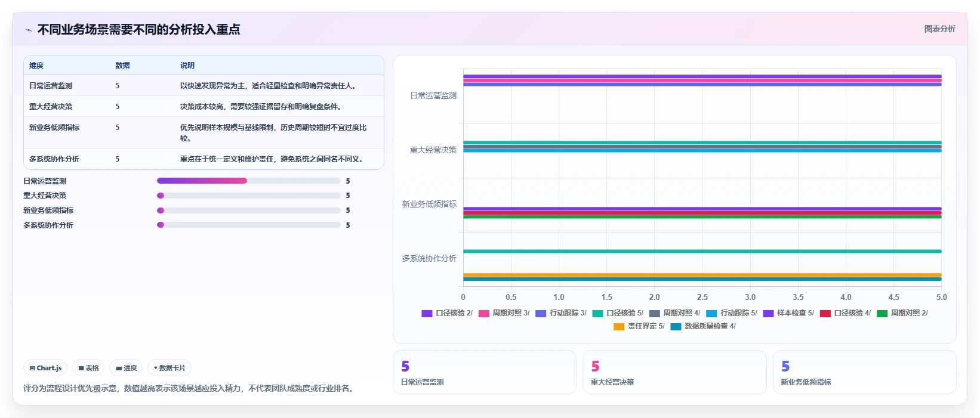Click the 新业务低频指标 progress bar
The image size is (980, 418).
[x=249, y=210]
